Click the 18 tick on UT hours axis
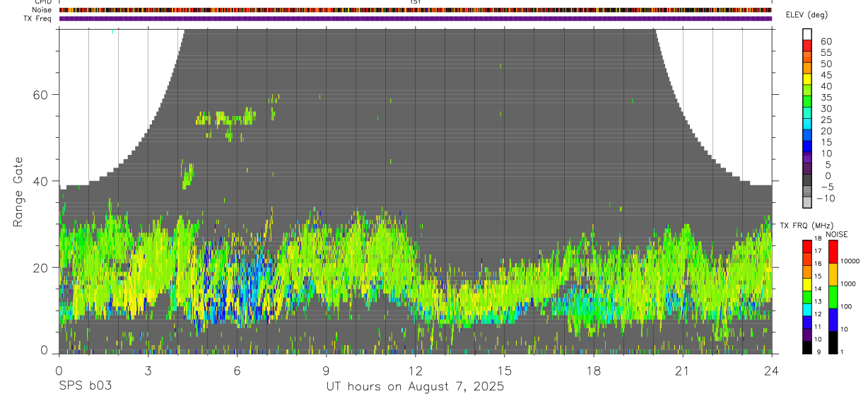This screenshot has width=868, height=401. [593, 371]
